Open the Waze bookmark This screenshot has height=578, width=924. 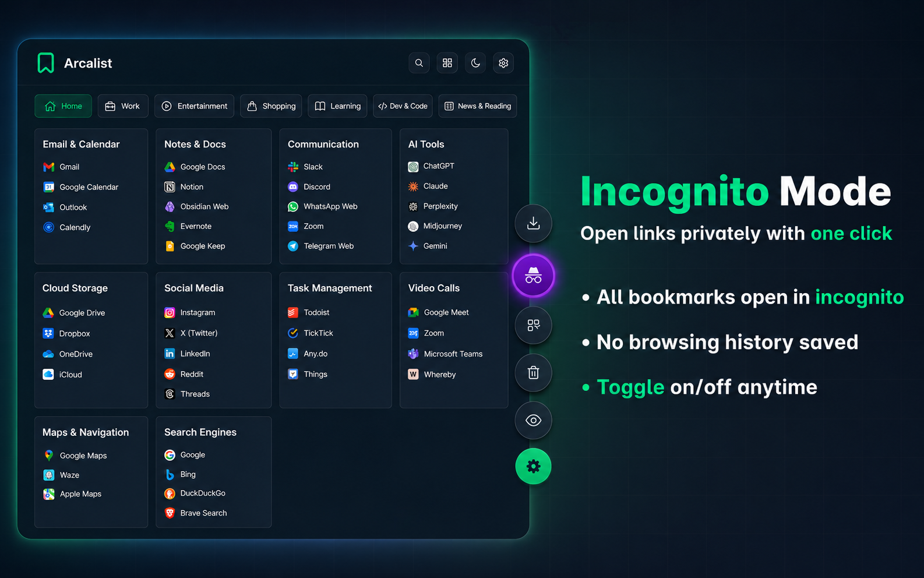point(61,475)
